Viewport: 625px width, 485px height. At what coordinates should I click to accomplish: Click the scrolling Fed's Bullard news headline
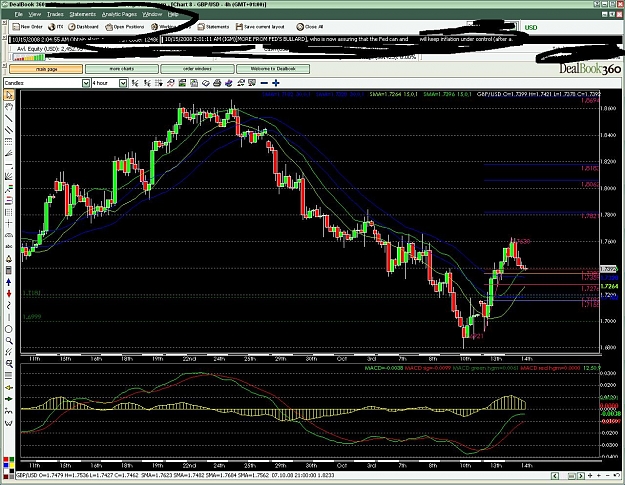coord(338,39)
